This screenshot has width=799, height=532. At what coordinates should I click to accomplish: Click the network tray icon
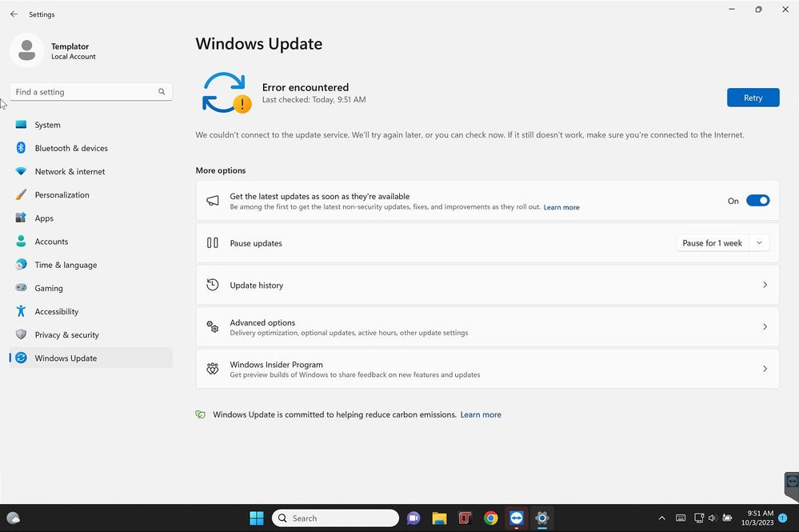coord(699,518)
